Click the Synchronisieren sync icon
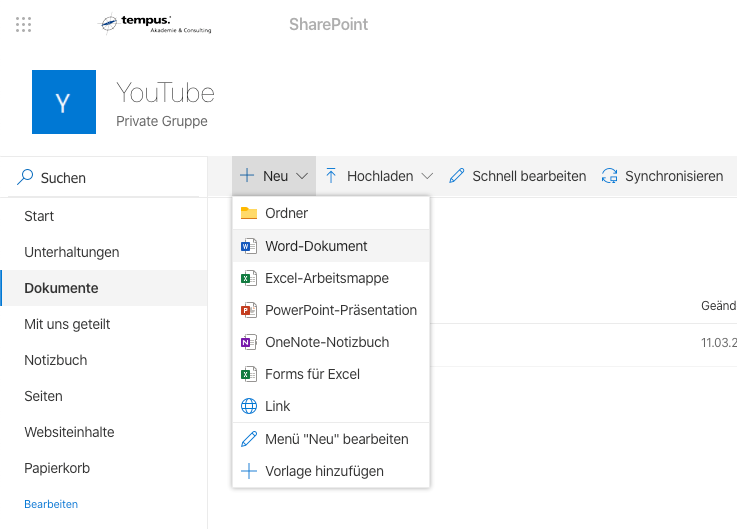 (610, 176)
